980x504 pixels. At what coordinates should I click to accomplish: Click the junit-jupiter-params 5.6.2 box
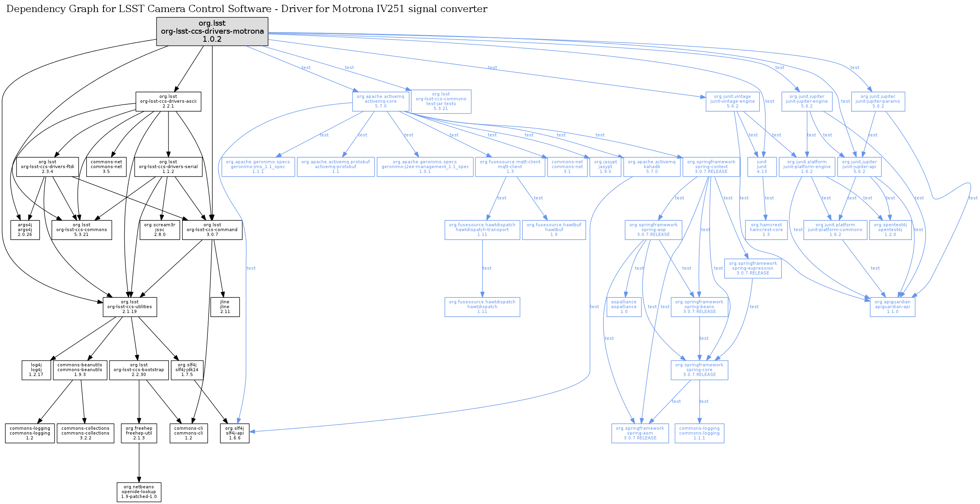click(x=878, y=102)
